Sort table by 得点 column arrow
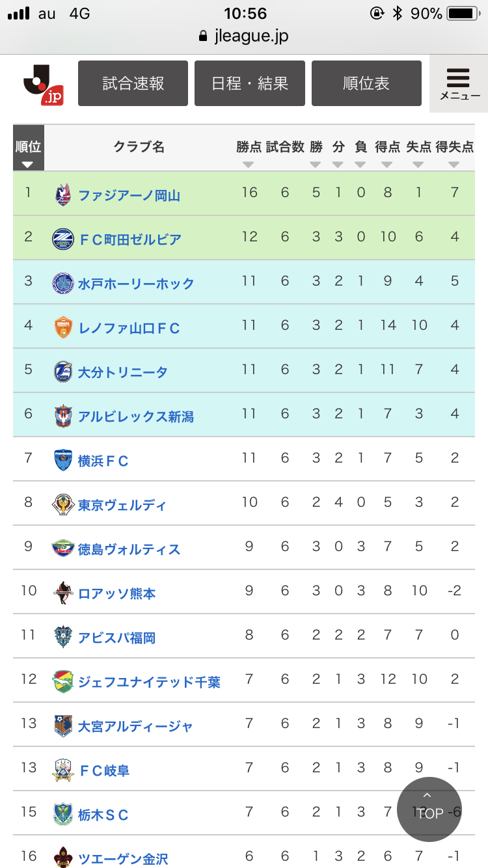The width and height of the screenshot is (488, 868). tap(387, 165)
